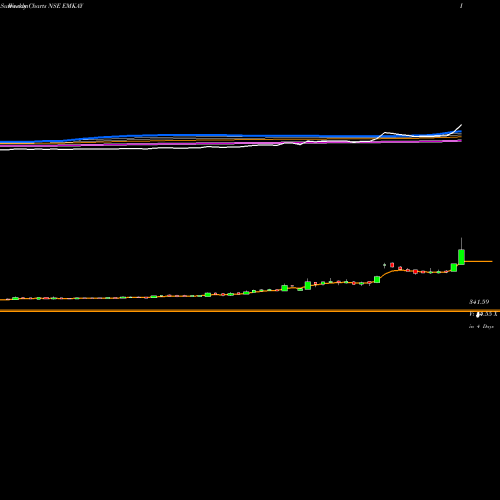Click the tallest green candlestick at chart end
The image size is (500, 500).
[461, 257]
